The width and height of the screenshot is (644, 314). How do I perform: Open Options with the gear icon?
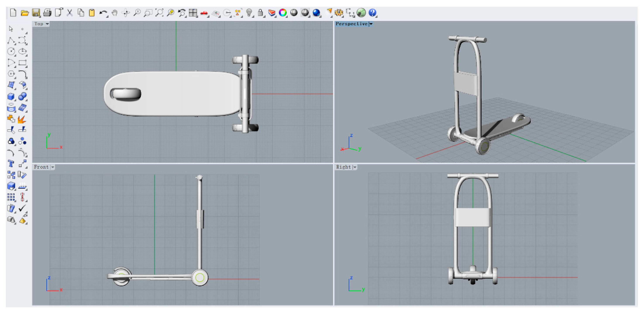[x=339, y=13]
